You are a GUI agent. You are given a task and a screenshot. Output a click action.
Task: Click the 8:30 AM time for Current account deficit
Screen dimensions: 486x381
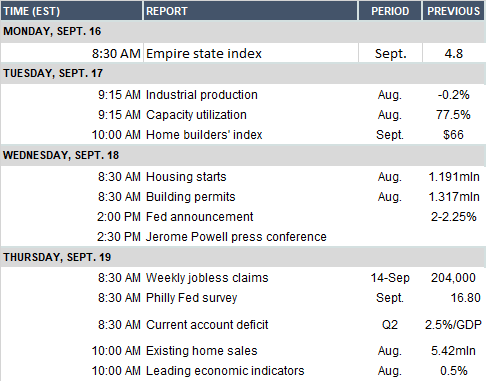pos(119,325)
